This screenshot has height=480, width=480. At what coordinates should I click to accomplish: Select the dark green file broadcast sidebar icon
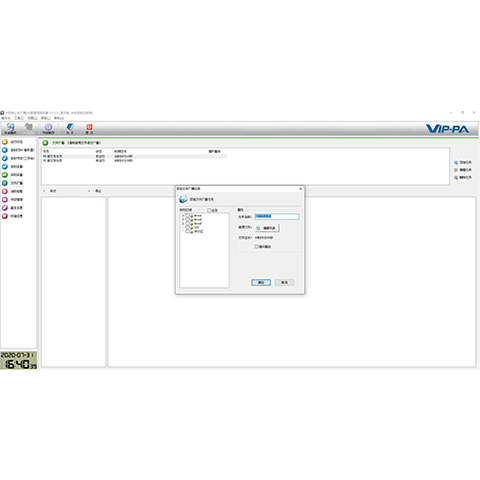[5, 183]
